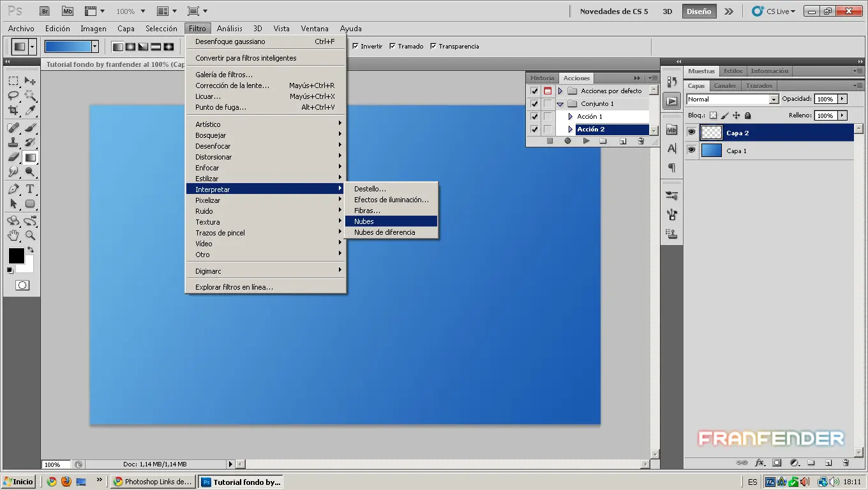The height and width of the screenshot is (490, 868).
Task: Add layer mask in Capas panel
Action: coord(777,463)
